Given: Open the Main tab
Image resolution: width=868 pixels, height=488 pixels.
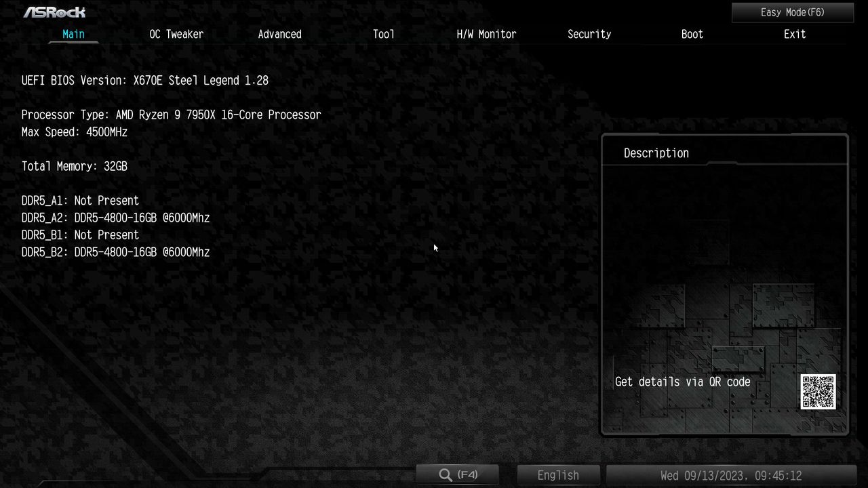Looking at the screenshot, I should [73, 34].
